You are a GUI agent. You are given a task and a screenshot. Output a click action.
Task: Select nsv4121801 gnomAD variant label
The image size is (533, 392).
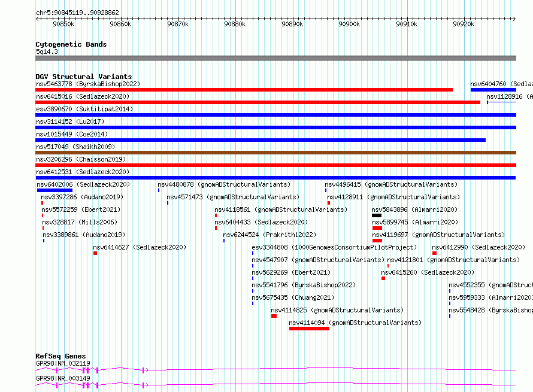[453, 260]
